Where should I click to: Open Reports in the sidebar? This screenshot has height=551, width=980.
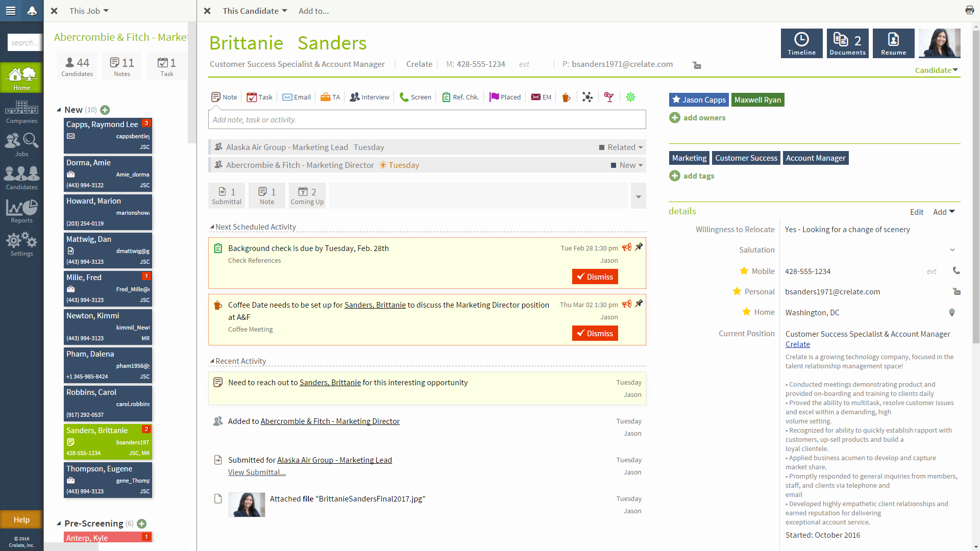pos(21,211)
